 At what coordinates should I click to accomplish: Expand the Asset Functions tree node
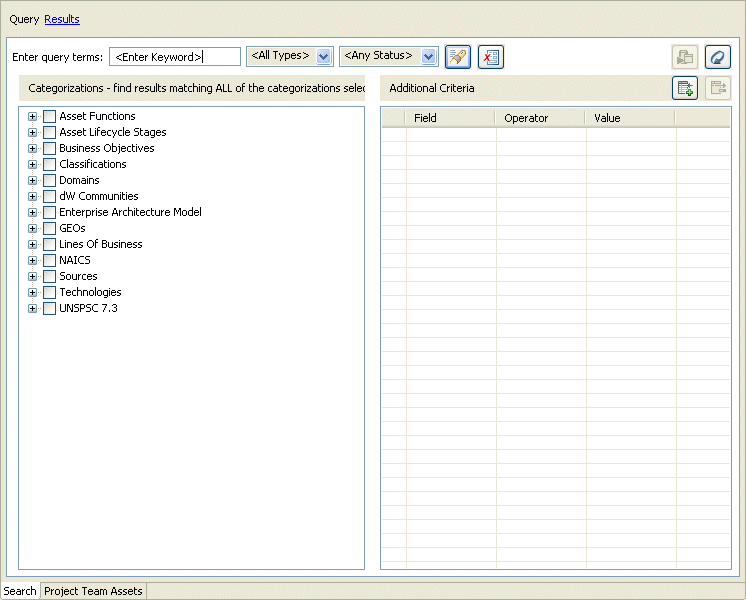32,117
